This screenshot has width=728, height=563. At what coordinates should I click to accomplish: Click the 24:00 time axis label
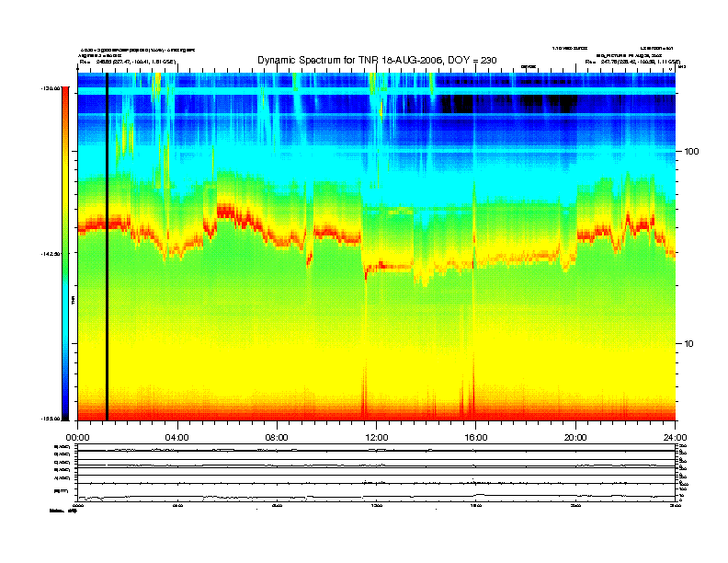(675, 438)
